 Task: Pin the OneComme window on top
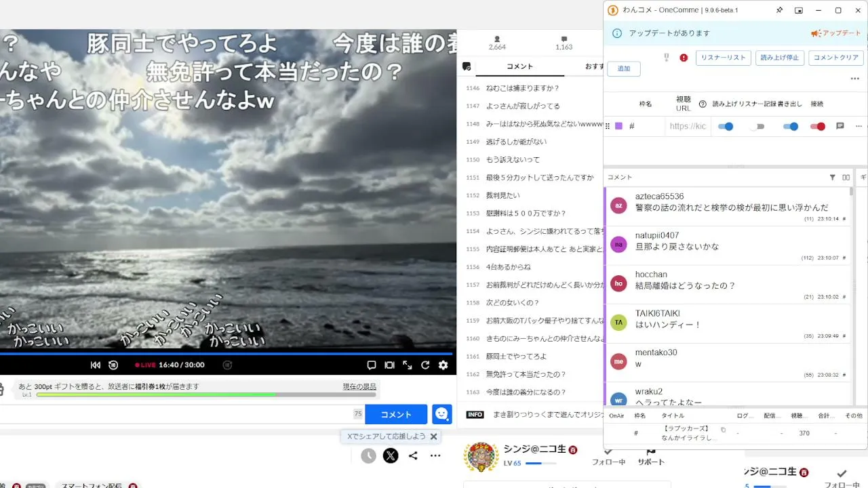click(x=780, y=10)
